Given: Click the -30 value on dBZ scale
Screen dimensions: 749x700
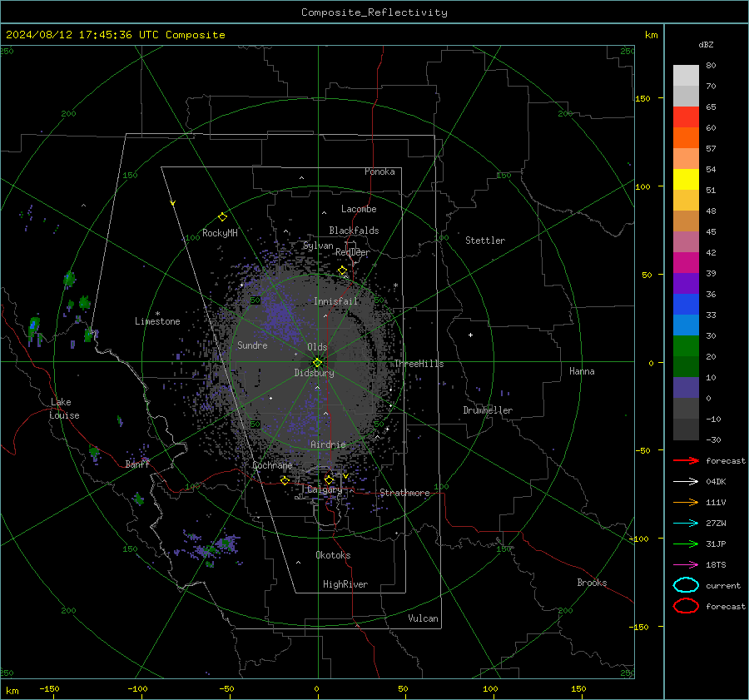Looking at the screenshot, I should tap(713, 439).
